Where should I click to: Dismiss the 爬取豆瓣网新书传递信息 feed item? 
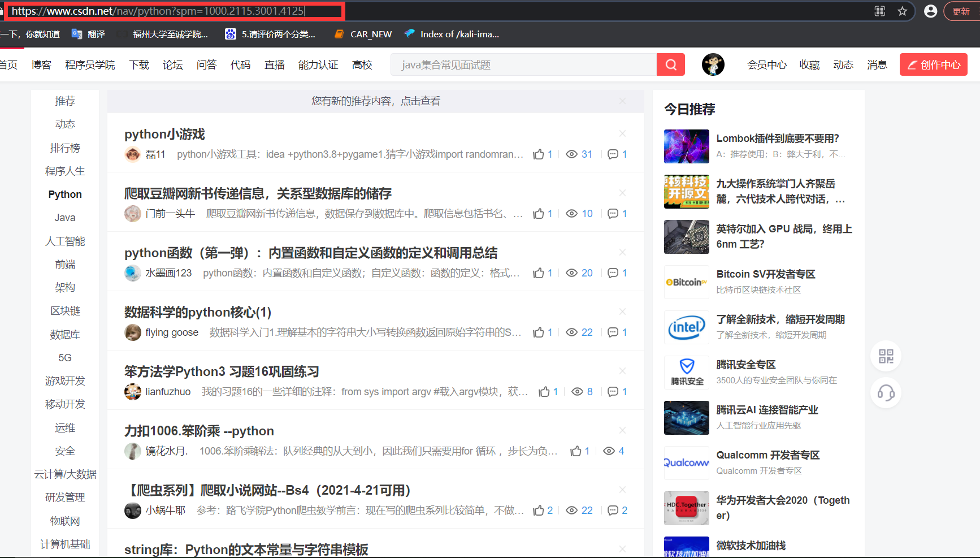[622, 193]
